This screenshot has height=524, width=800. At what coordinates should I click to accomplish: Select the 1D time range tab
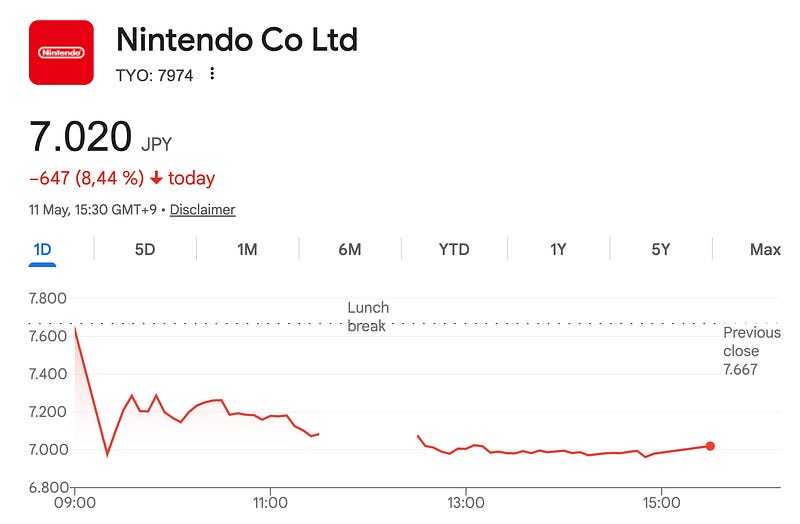(x=42, y=249)
